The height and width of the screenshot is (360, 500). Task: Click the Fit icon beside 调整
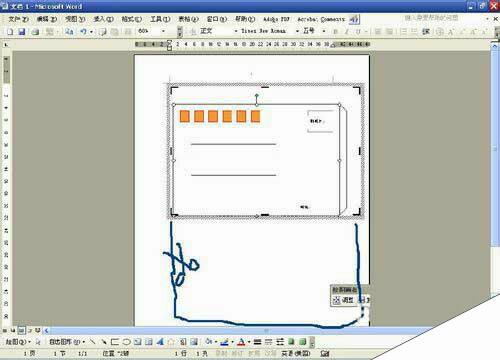(x=337, y=300)
